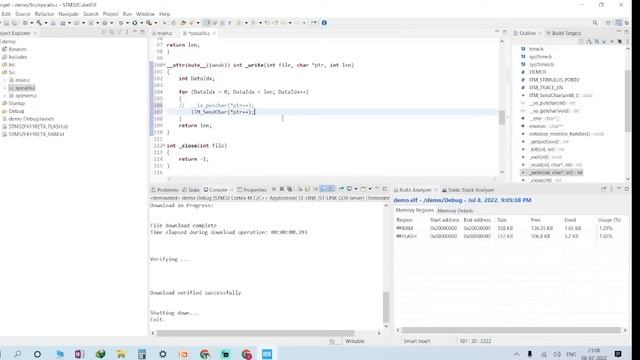Click the magnifier search icon at top right
This screenshot has width=640, height=360.
pos(595,23)
